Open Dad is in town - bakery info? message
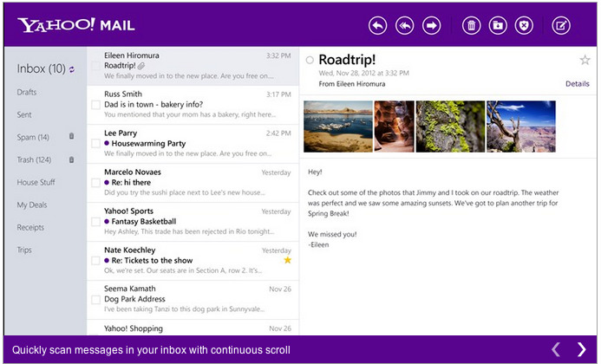Viewport: 601px width, 364px height. tap(193, 105)
